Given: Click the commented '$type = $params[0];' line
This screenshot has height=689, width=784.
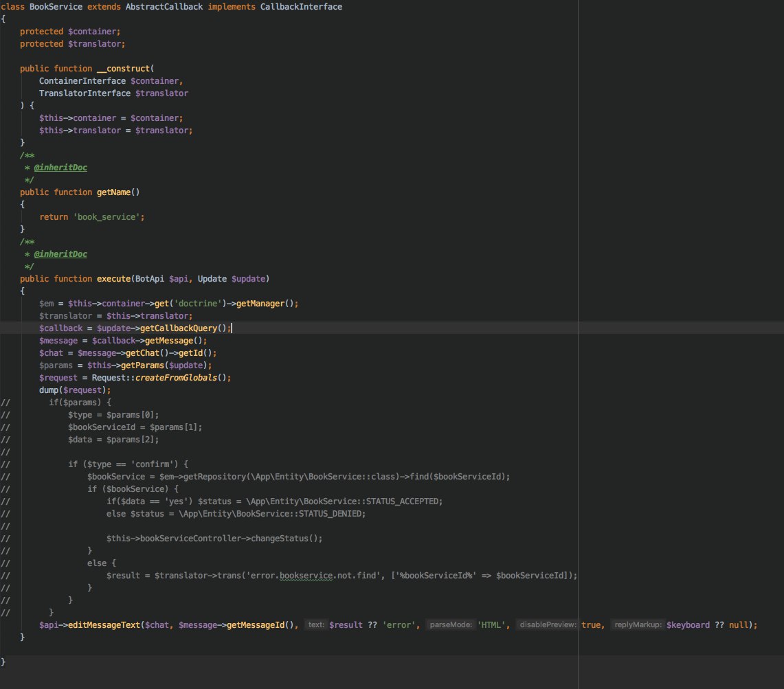Looking at the screenshot, I should [113, 415].
